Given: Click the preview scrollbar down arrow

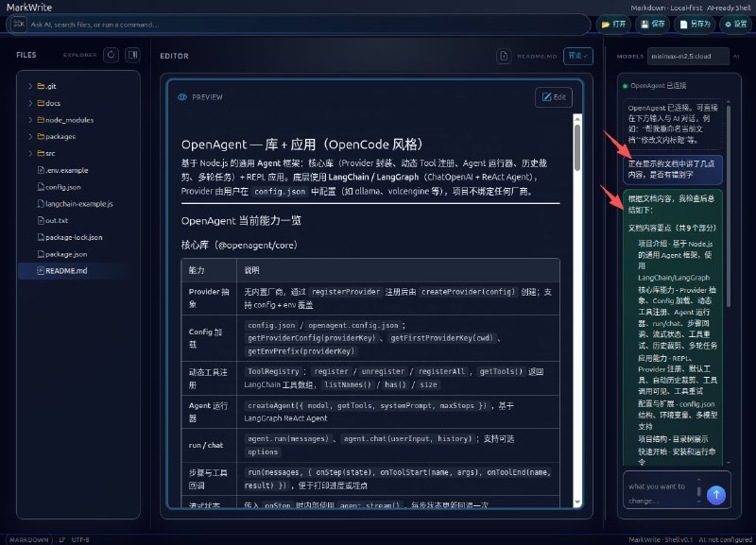Looking at the screenshot, I should (x=577, y=502).
